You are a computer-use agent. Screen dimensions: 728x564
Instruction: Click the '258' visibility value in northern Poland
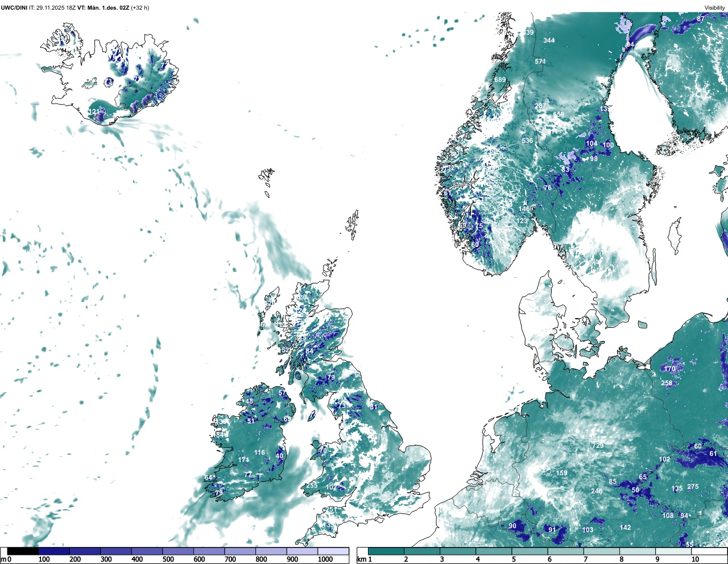pos(667,383)
